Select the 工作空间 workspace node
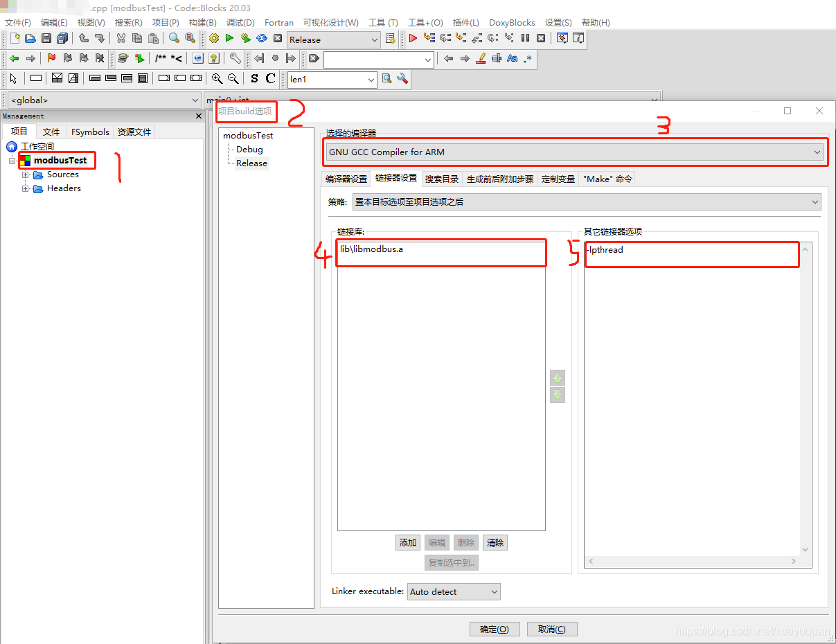Viewport: 836px width, 644px height. 37,147
